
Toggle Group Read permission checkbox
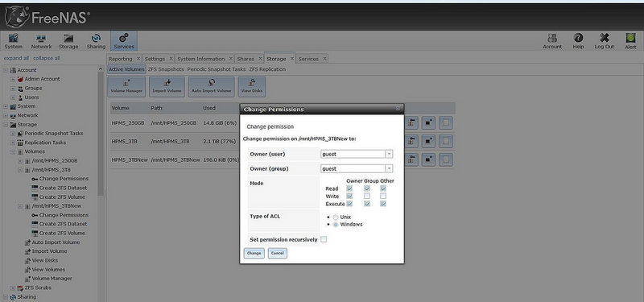(367, 188)
